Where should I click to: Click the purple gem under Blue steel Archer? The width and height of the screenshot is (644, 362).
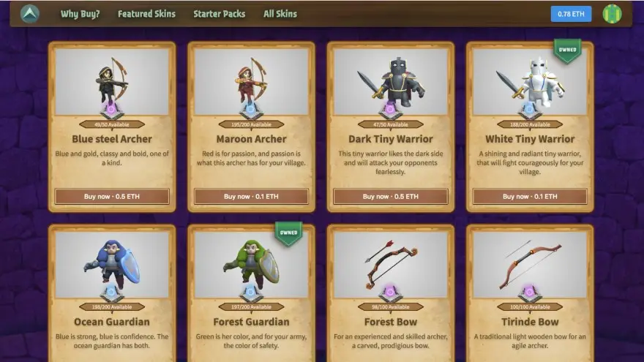click(x=111, y=110)
